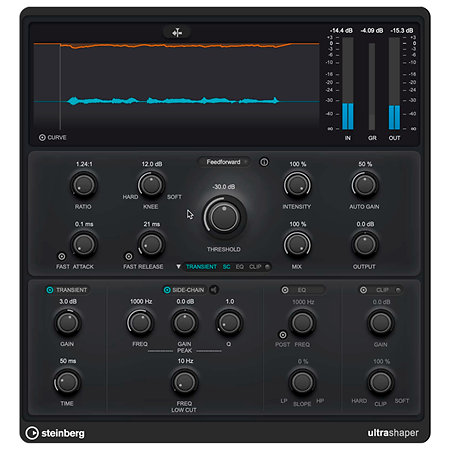Click the CLIP GAIN knob
Screen dimensions: 450x450
[381, 322]
